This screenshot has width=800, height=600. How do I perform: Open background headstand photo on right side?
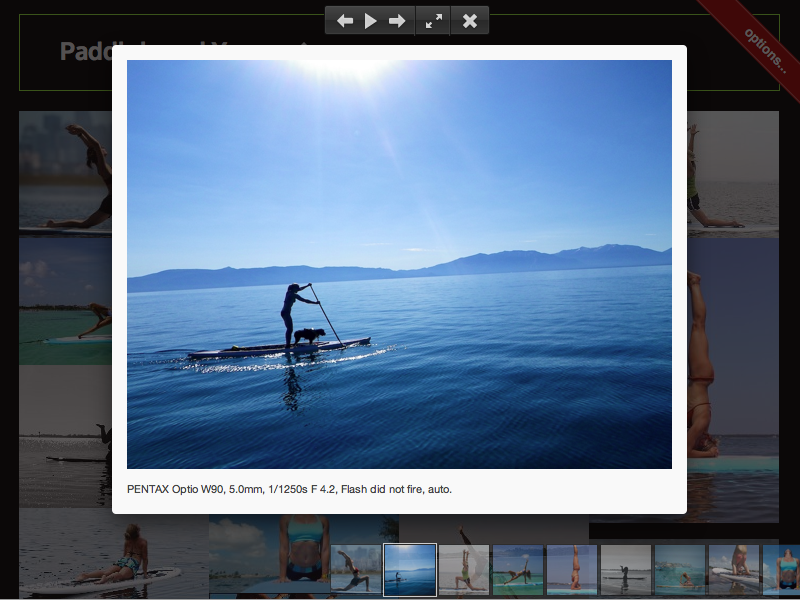(733, 380)
